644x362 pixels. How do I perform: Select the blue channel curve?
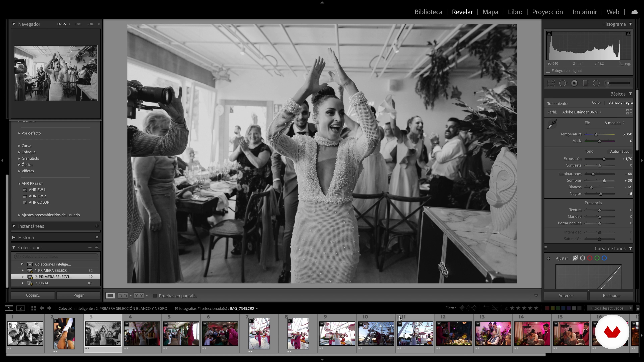click(604, 258)
